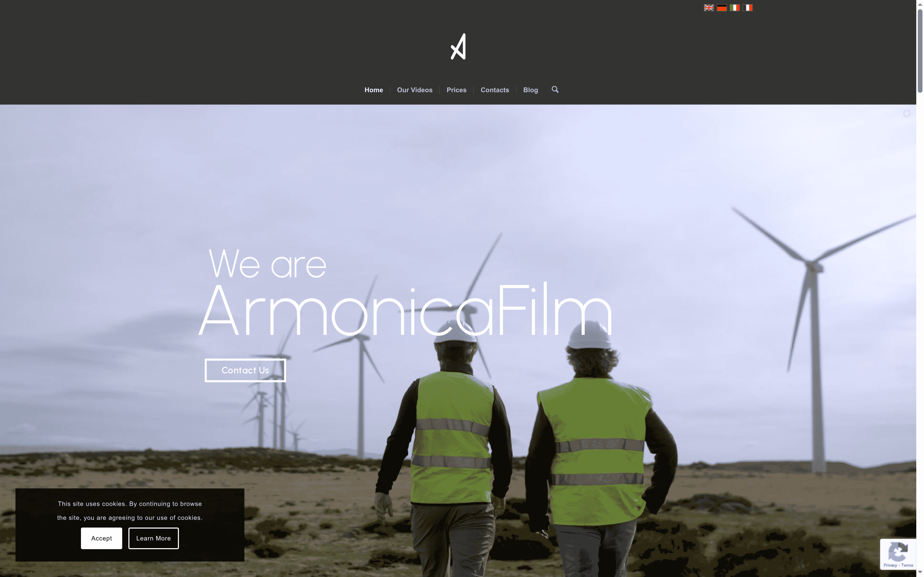Navigate to the Prices page

pos(456,90)
